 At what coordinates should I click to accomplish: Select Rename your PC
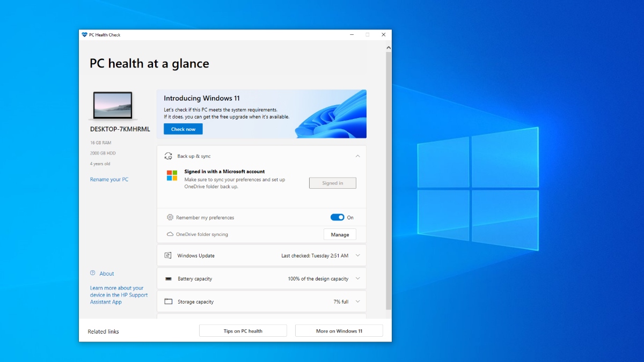point(109,179)
